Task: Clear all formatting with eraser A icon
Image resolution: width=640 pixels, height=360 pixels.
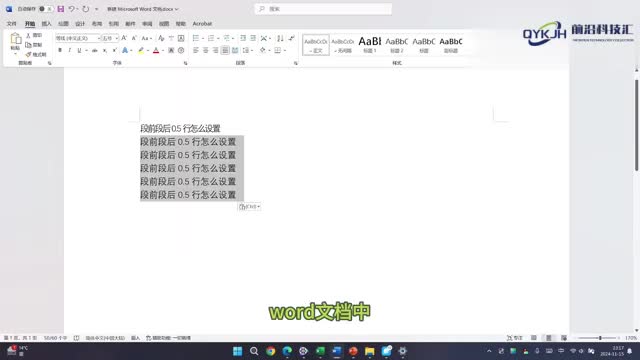Action: [x=161, y=38]
